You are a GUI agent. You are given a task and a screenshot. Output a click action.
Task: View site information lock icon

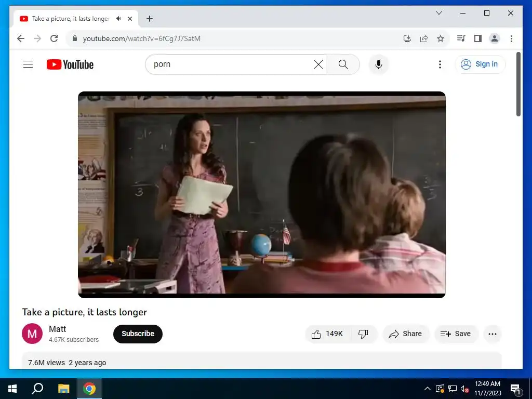75,38
